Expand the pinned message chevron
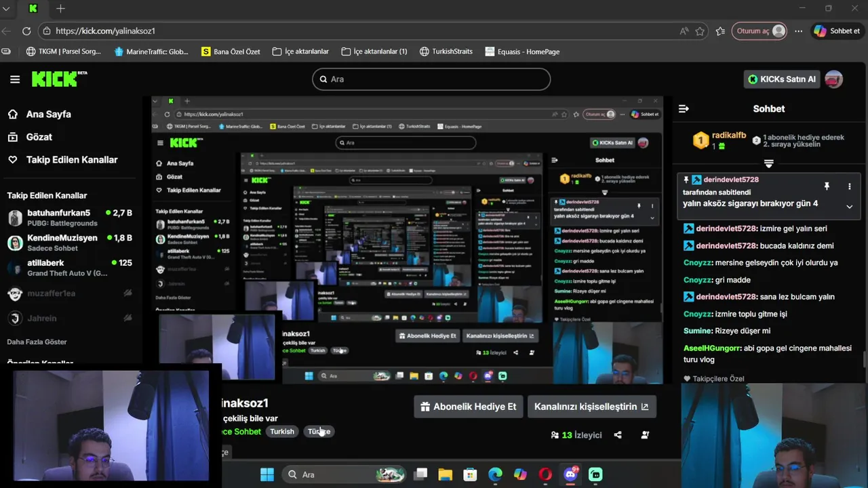 [849, 207]
